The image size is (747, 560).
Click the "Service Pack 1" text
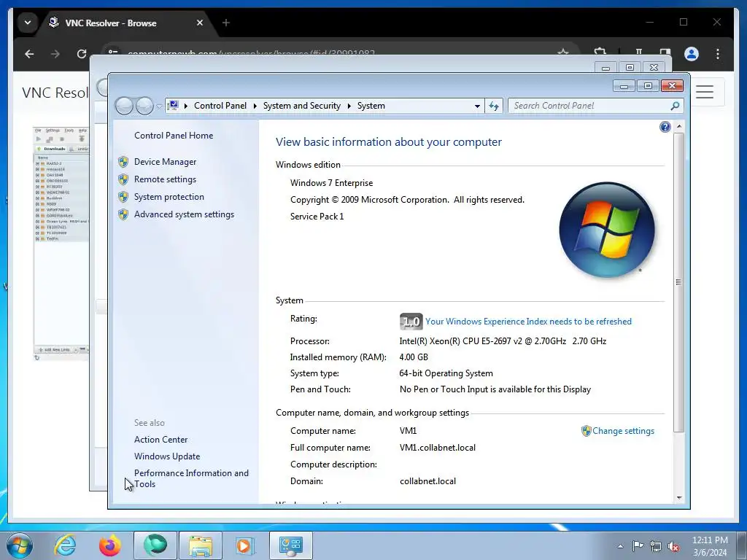317,217
